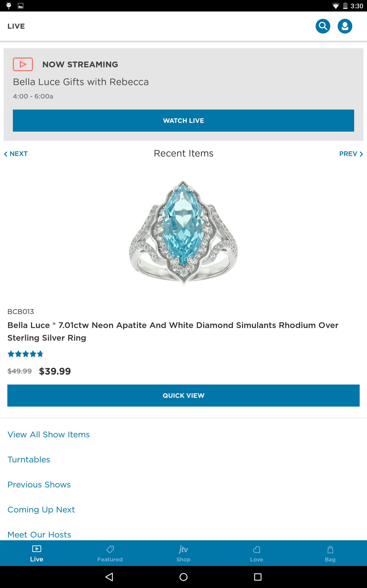This screenshot has width=367, height=588.
Task: Switch to the Featured tab
Action: (x=110, y=554)
